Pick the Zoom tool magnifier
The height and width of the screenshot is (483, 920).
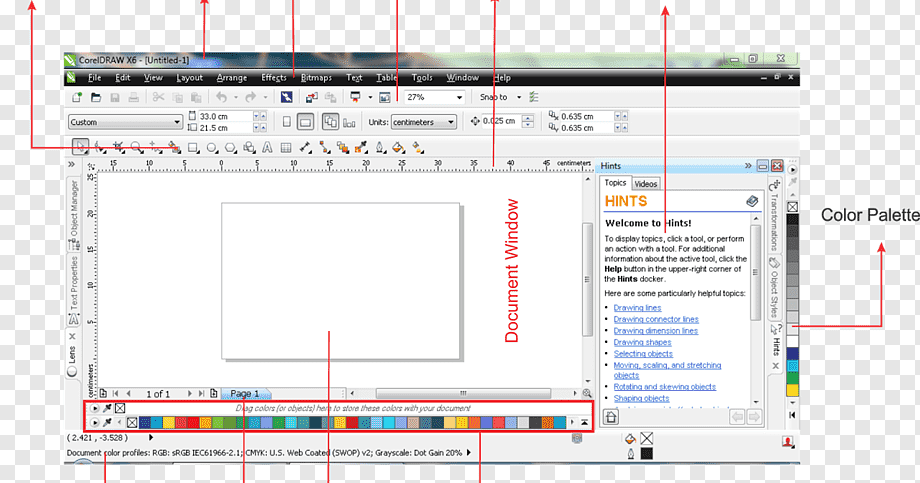[x=136, y=148]
